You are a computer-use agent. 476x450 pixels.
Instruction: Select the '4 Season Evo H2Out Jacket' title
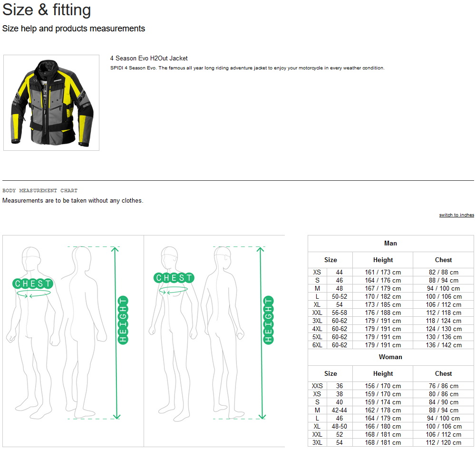coord(149,59)
